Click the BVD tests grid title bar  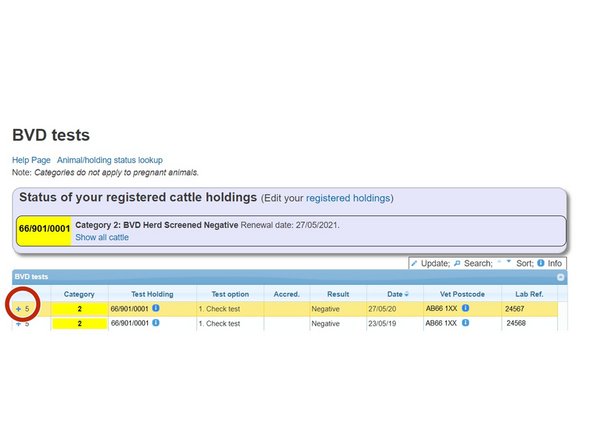[x=290, y=277]
